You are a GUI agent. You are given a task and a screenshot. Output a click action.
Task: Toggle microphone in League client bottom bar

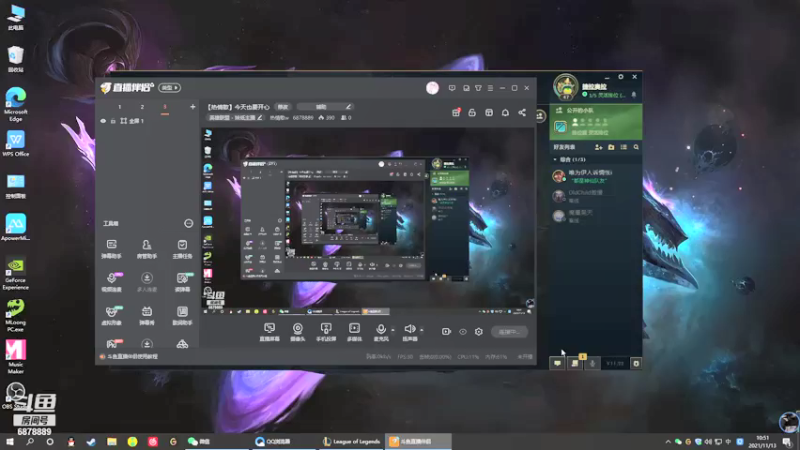point(592,363)
